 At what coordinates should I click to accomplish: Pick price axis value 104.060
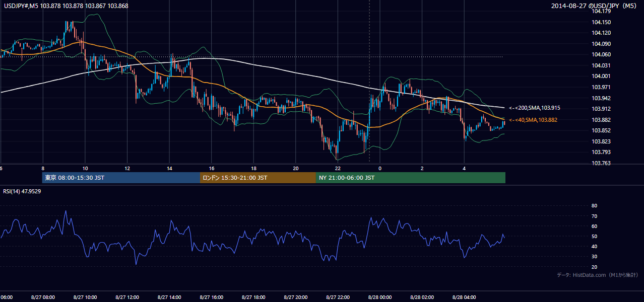click(x=601, y=54)
